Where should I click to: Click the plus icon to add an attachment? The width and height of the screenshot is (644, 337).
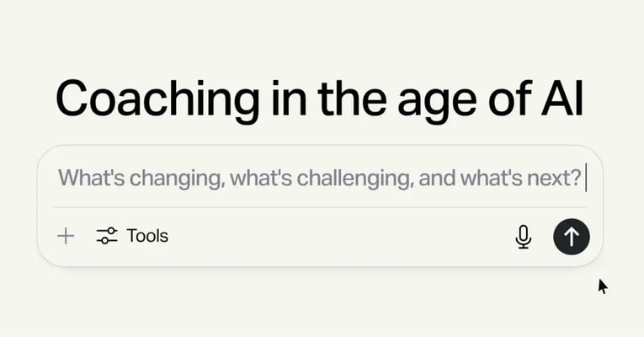point(66,236)
